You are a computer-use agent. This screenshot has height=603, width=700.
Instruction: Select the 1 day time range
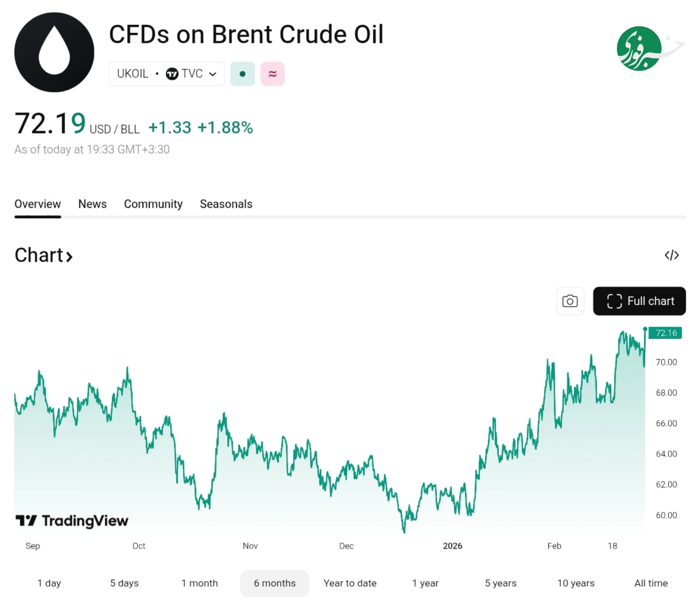click(49, 583)
